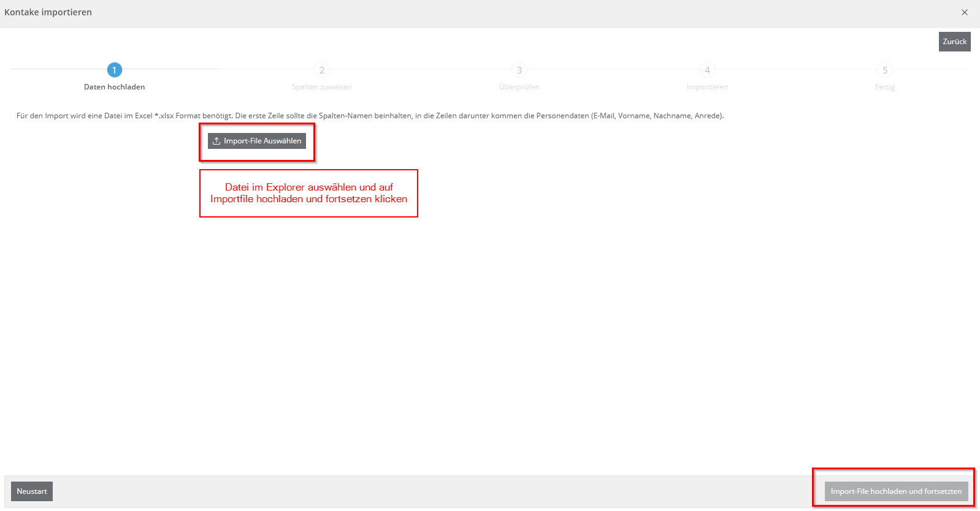Restart the import with Neustart
This screenshot has height=511, width=980.
[x=32, y=491]
